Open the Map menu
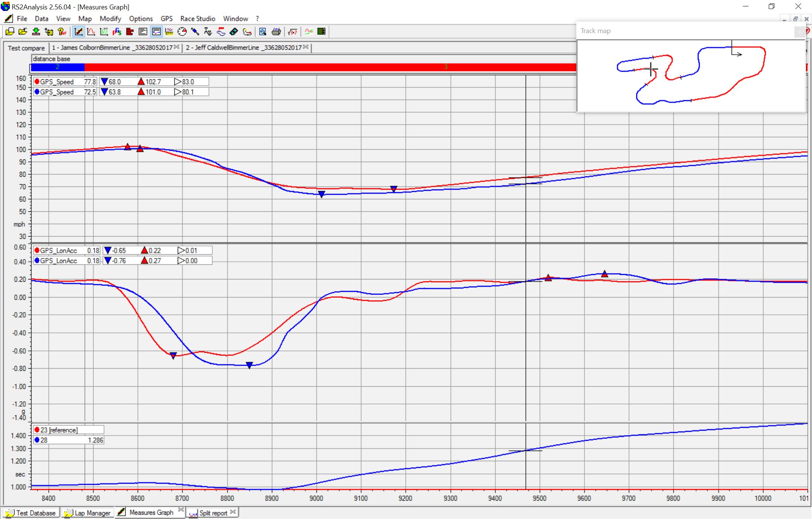The height and width of the screenshot is (519, 812). tap(85, 18)
